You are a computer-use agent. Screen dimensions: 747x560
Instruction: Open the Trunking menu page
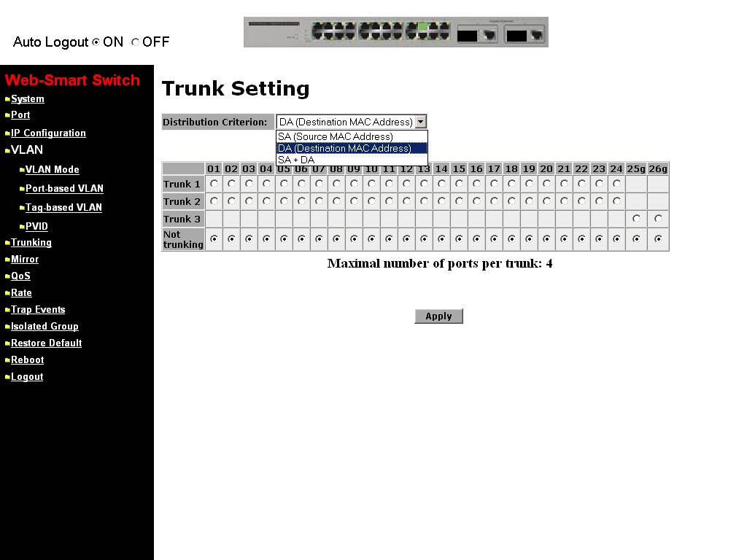tap(31, 243)
